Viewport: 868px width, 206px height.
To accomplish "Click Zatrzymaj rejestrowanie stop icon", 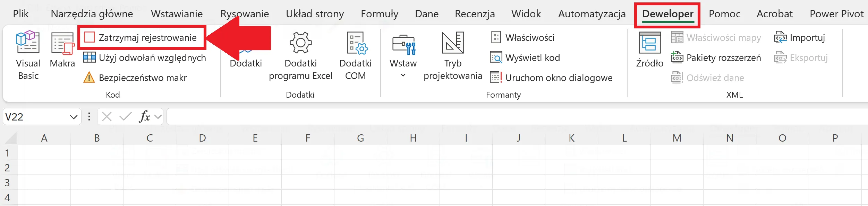I will (x=90, y=37).
